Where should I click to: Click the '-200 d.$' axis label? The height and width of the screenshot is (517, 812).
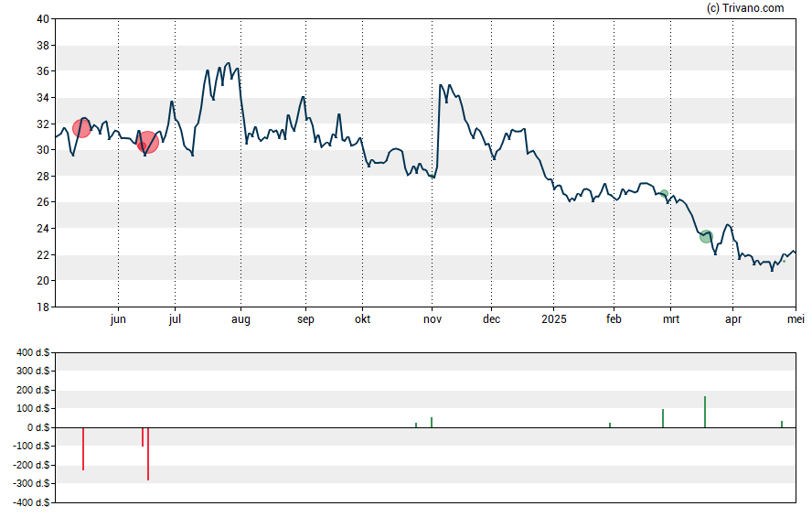click(32, 465)
